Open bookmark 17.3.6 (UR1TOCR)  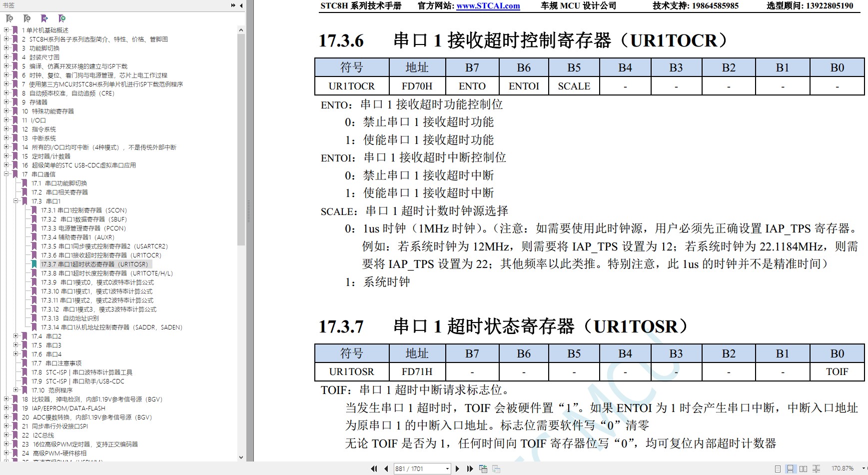tap(101, 255)
